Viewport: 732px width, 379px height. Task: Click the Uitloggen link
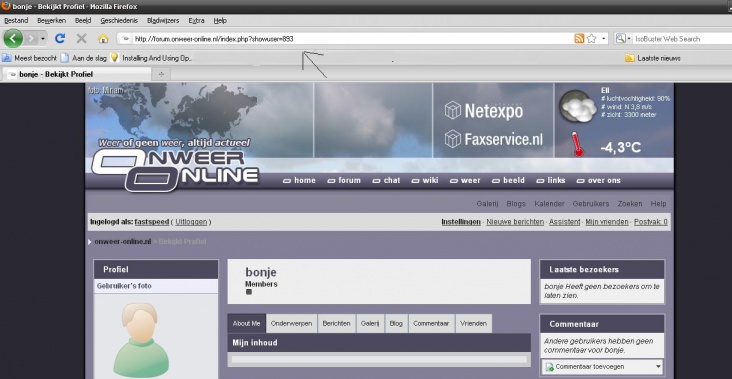[x=191, y=222]
